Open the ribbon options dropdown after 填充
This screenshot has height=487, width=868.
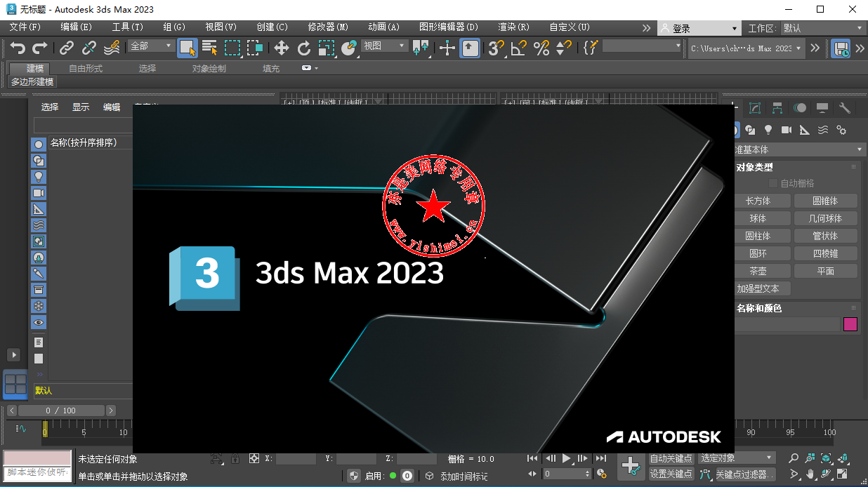click(x=310, y=68)
